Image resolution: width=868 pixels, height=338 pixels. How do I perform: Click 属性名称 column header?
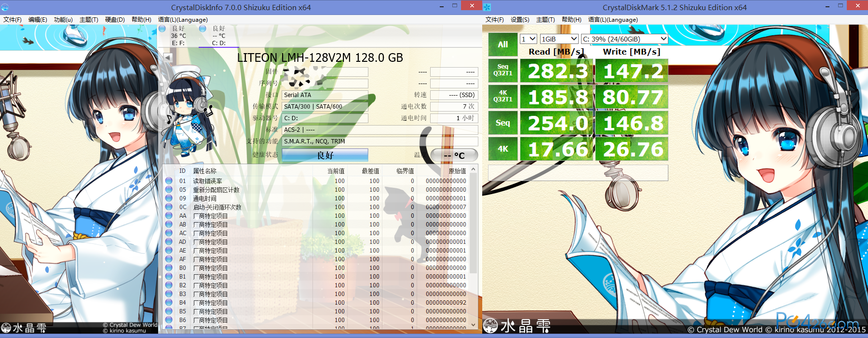pos(204,171)
